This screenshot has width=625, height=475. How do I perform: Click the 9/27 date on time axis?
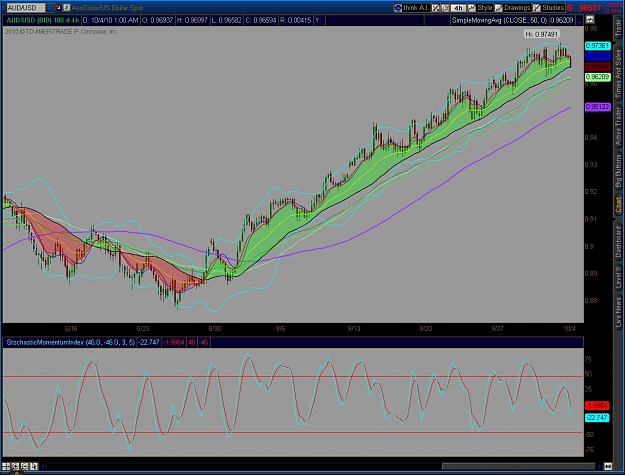pos(497,329)
